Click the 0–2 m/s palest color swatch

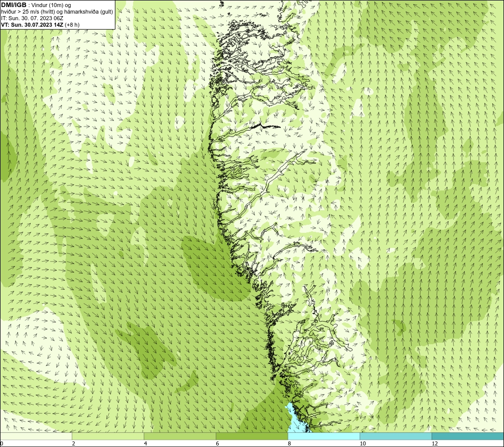pyautogui.click(x=36, y=436)
